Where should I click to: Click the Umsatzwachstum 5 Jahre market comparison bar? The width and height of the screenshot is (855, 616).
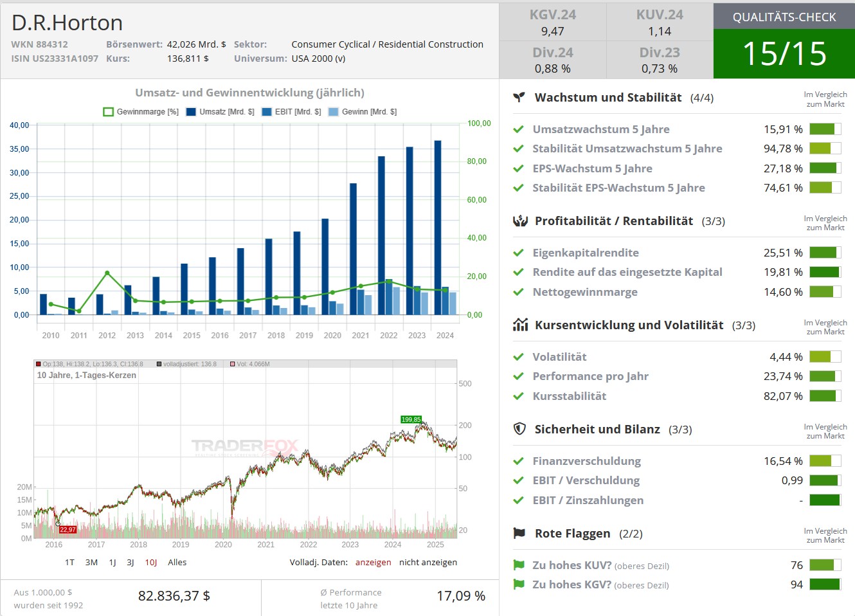pos(825,129)
